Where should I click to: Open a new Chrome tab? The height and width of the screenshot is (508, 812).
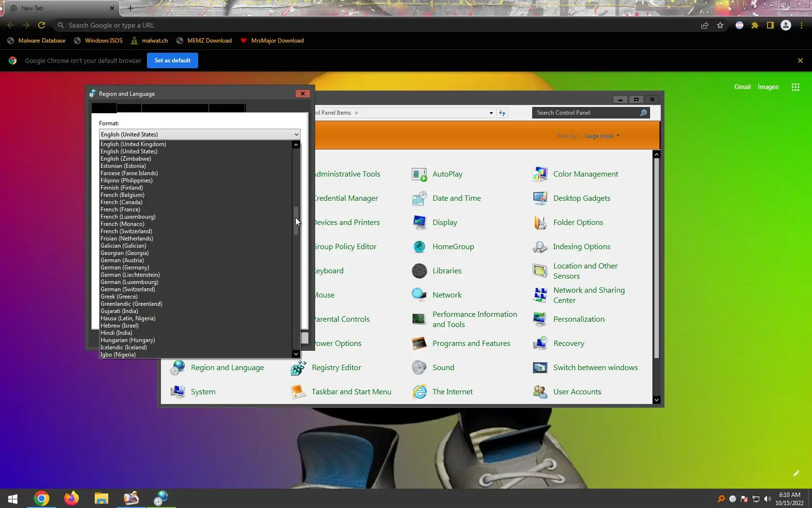pos(130,8)
